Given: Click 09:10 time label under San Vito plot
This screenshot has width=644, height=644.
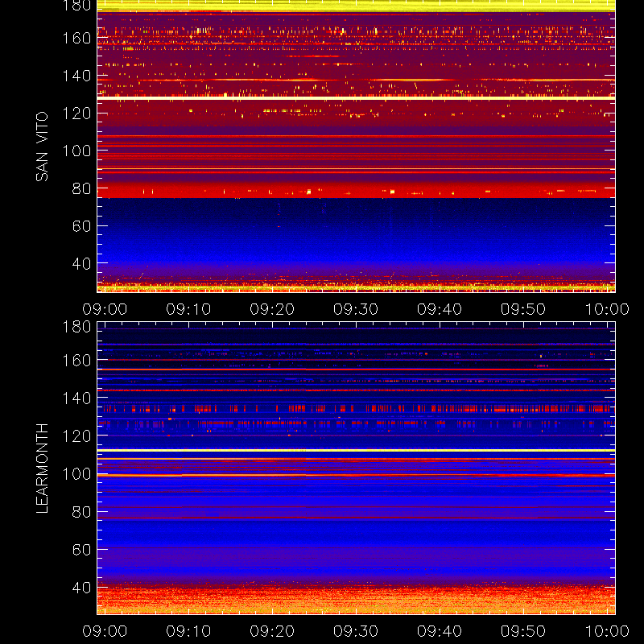Looking at the screenshot, I should pyautogui.click(x=188, y=309).
